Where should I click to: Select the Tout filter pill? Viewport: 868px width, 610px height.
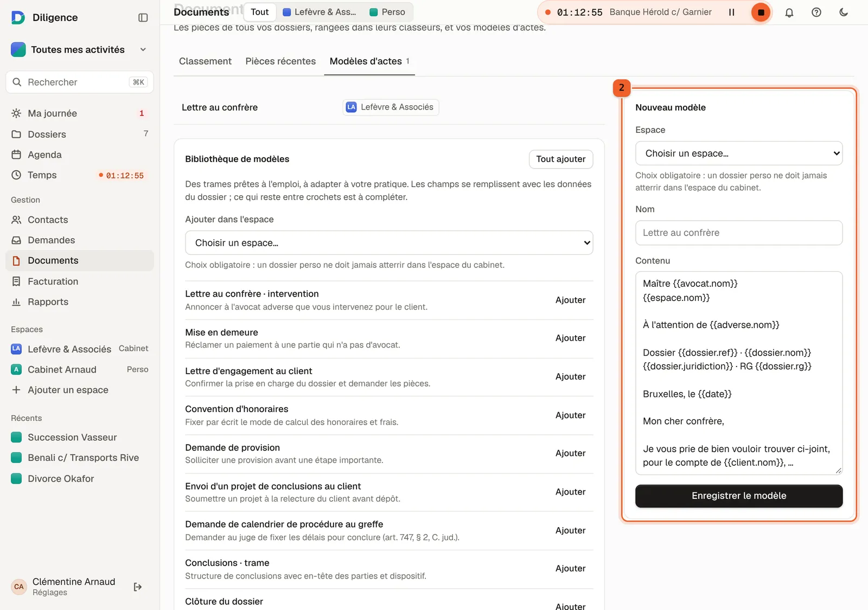click(260, 12)
